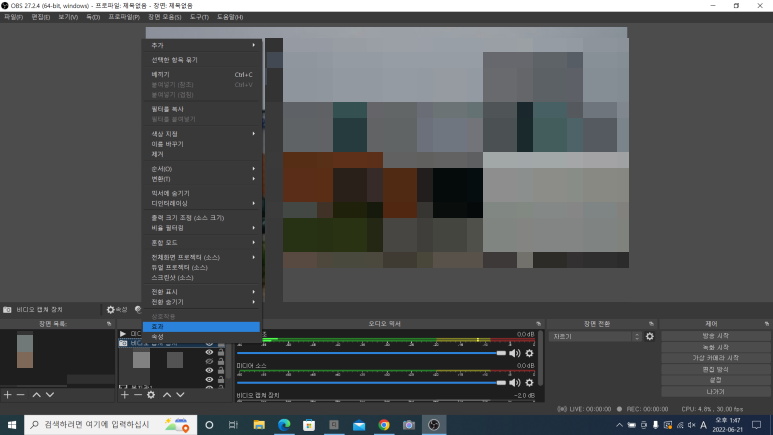Open the 파일(F) menu in the menu bar

(x=13, y=17)
